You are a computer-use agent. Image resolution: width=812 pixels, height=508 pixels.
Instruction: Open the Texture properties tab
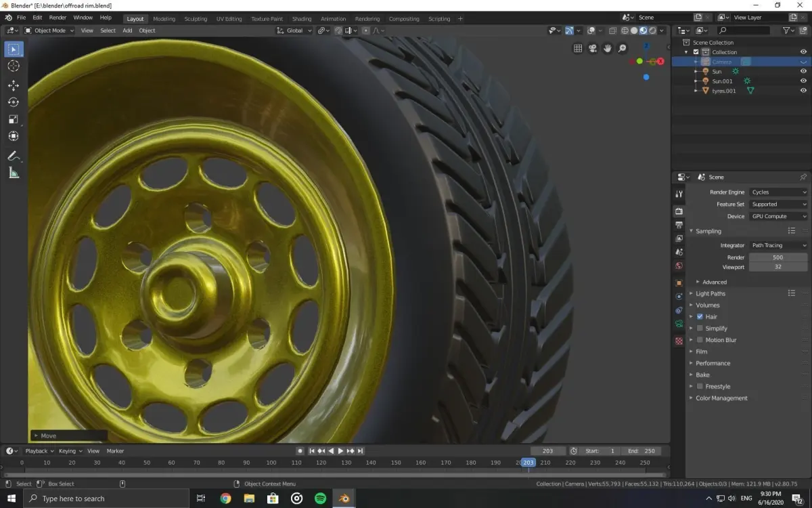[x=679, y=341]
